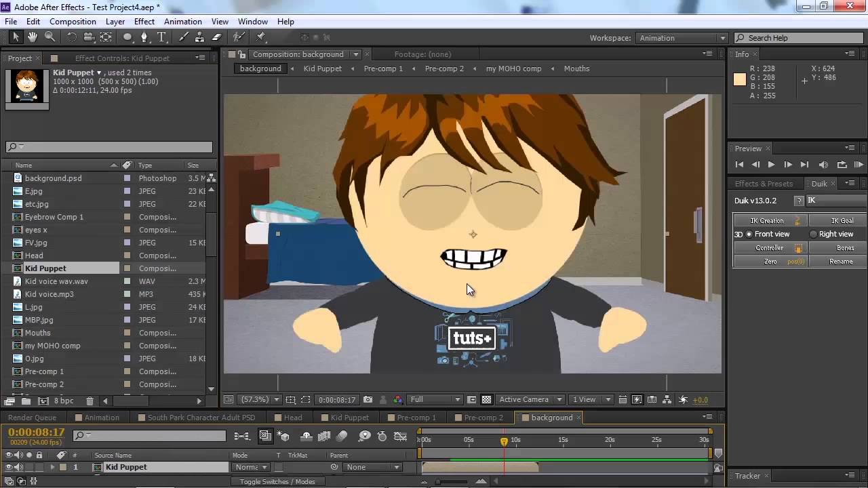The image size is (868, 488).
Task: Select the Brush tool
Action: (x=183, y=37)
